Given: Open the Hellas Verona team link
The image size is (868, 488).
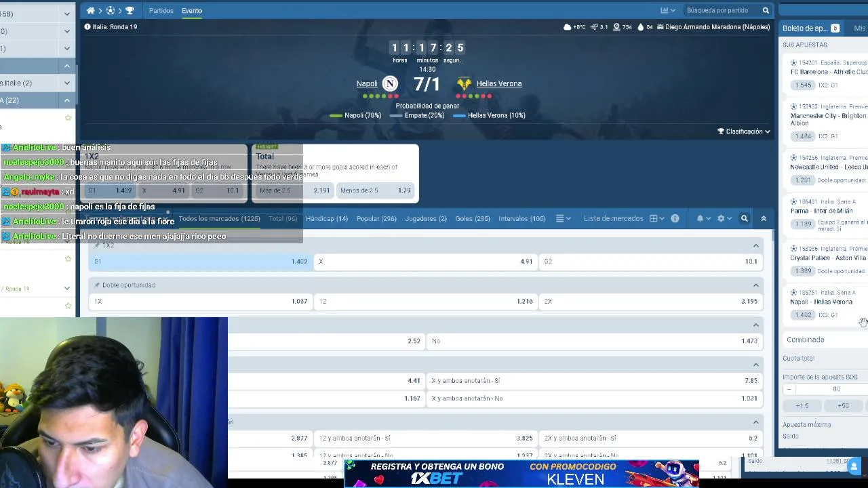Looking at the screenshot, I should tap(499, 84).
